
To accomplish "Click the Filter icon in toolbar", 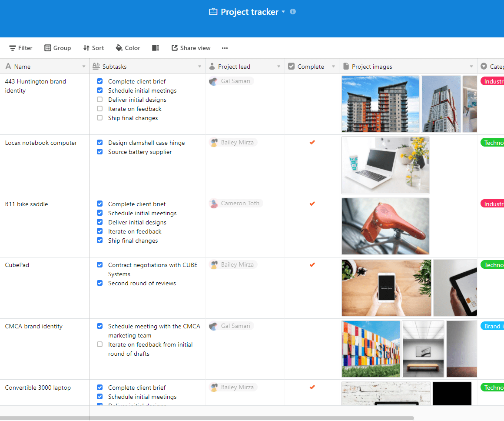I will [x=13, y=48].
